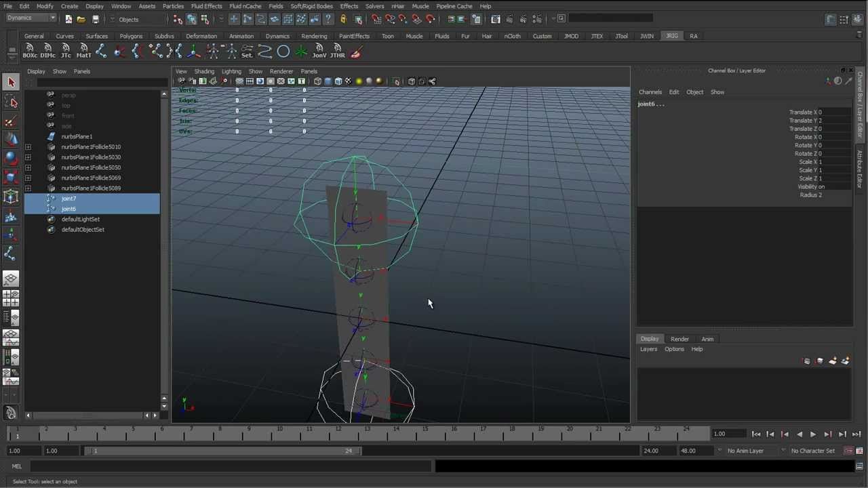
Task: Open the Channels menu in Channel Box
Action: click(650, 92)
